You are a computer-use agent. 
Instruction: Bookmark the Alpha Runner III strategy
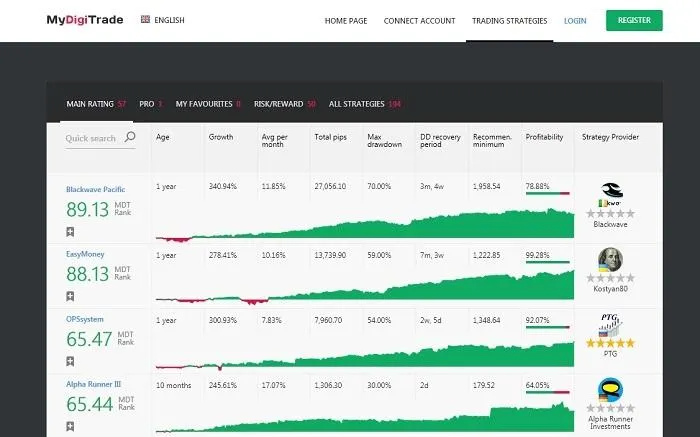click(70, 426)
